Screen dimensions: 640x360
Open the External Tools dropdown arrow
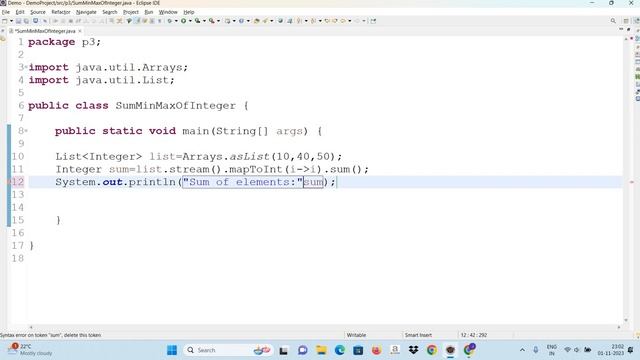click(218, 21)
